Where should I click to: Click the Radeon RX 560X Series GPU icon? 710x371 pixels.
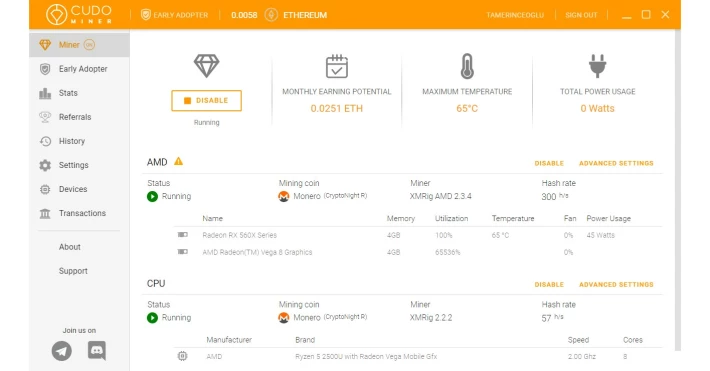click(182, 235)
